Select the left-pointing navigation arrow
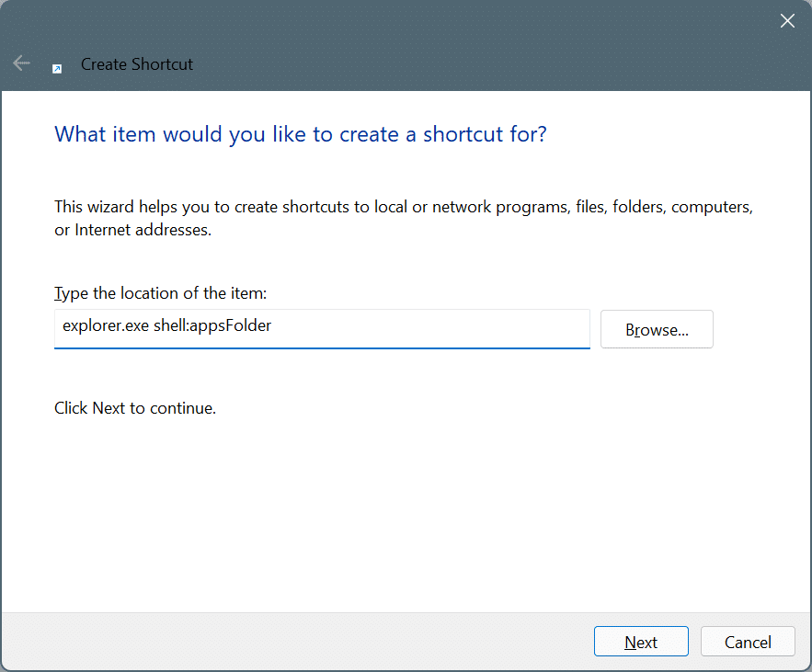812x672 pixels. (21, 63)
